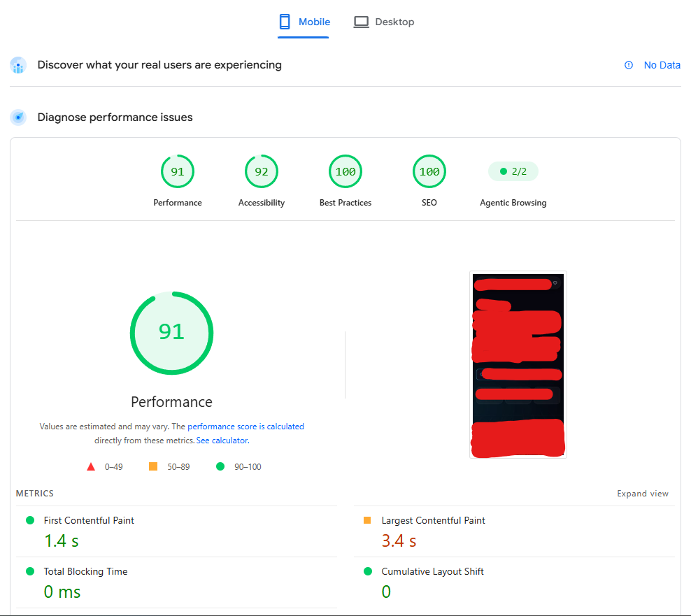The height and width of the screenshot is (616, 691).
Task: Click the red triangle 0–49 legend icon
Action: point(91,466)
